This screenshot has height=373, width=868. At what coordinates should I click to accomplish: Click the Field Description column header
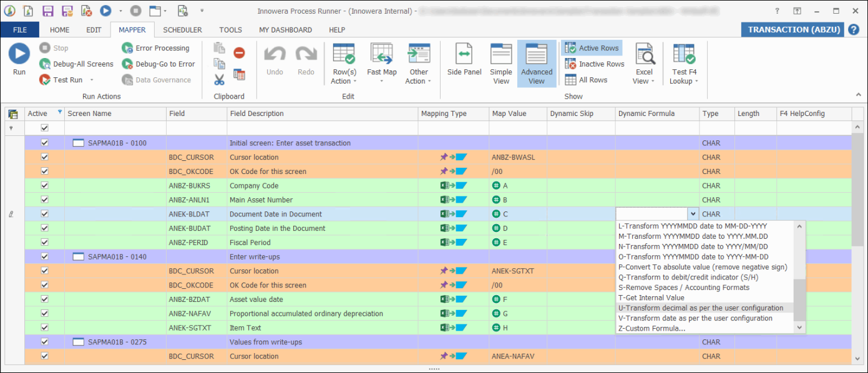256,114
